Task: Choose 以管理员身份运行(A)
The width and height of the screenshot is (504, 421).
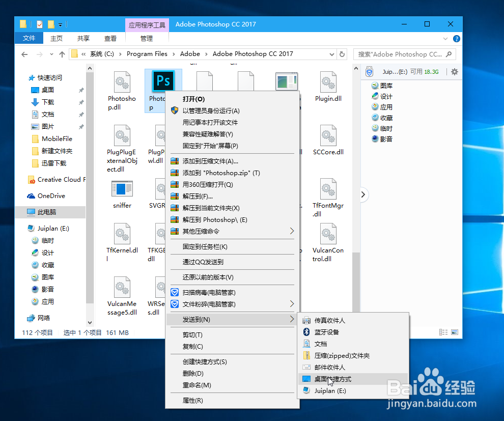Action: (232, 111)
